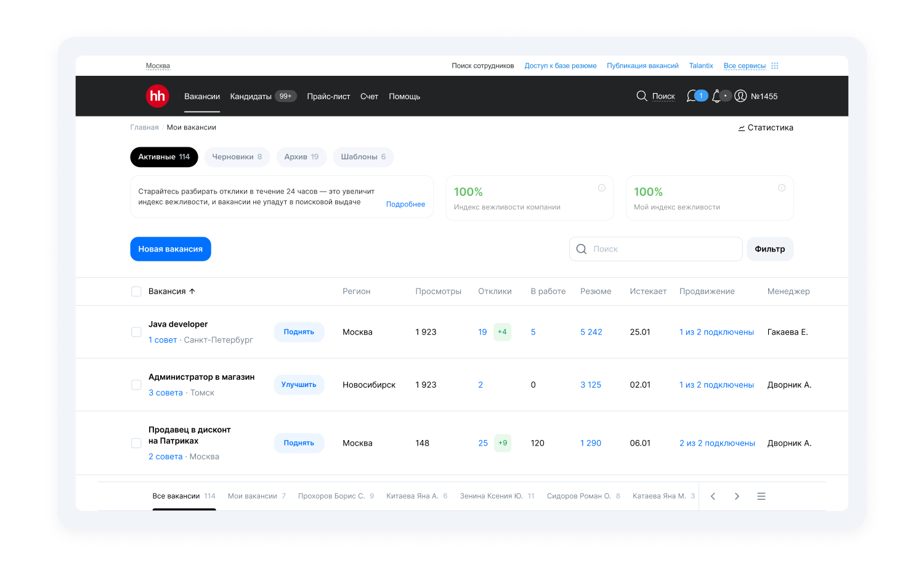Screen dimensions: 924x567
Task: Select the Сидоров Роман О. tab
Action: click(583, 496)
